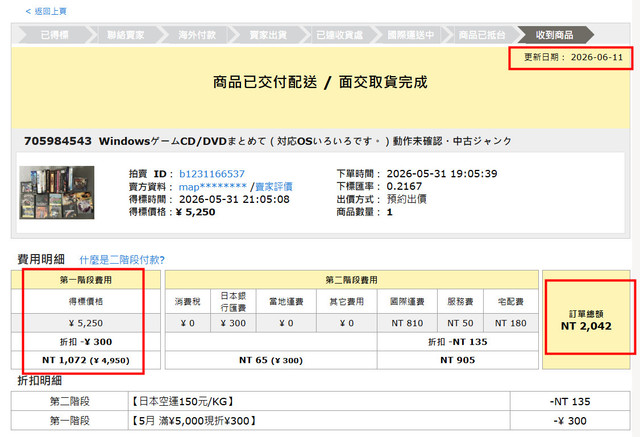Screen dimensions: 640x437
Task: Select the 商品已抵台 progress step
Action: click(482, 35)
